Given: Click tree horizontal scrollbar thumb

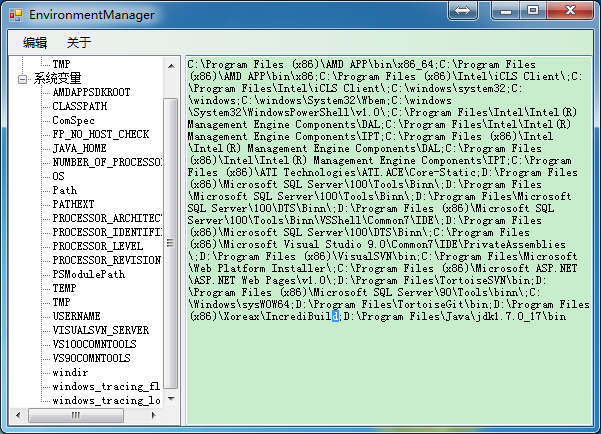Looking at the screenshot, I should pos(76,415).
